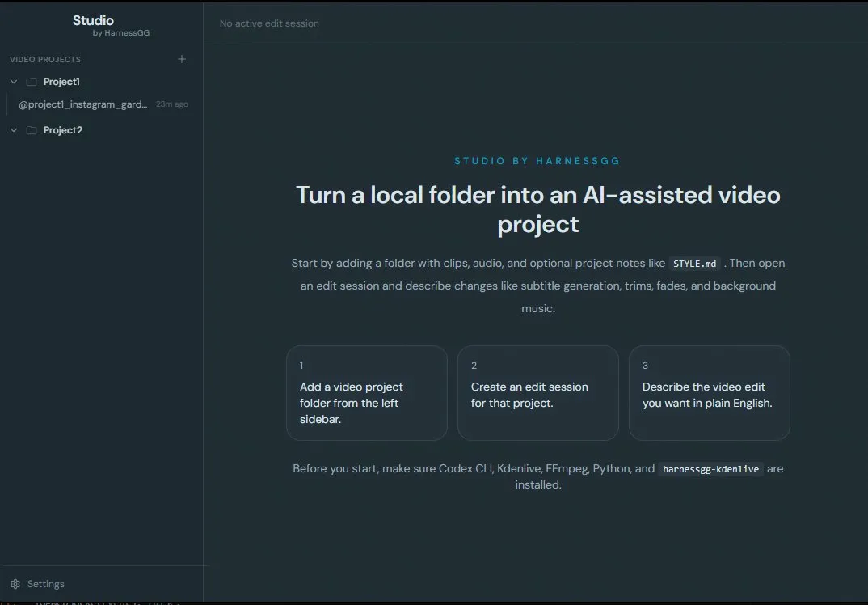
Task: Click the folder icon next to Project1
Action: pos(31,81)
